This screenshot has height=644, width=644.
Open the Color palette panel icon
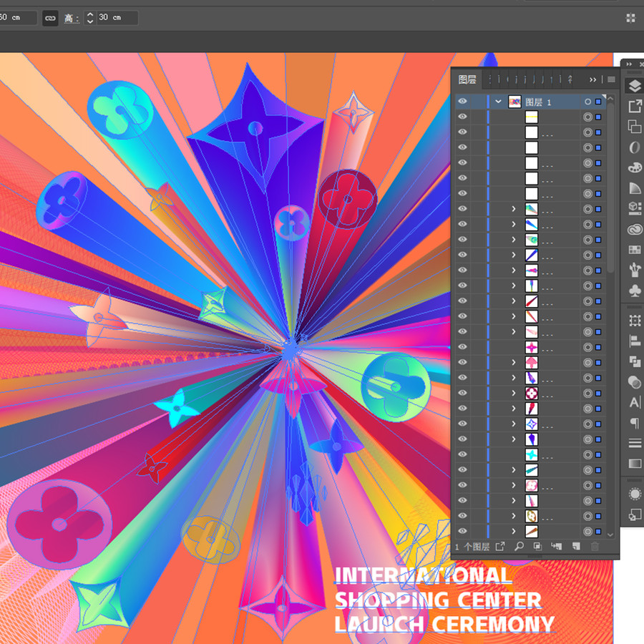(x=635, y=167)
